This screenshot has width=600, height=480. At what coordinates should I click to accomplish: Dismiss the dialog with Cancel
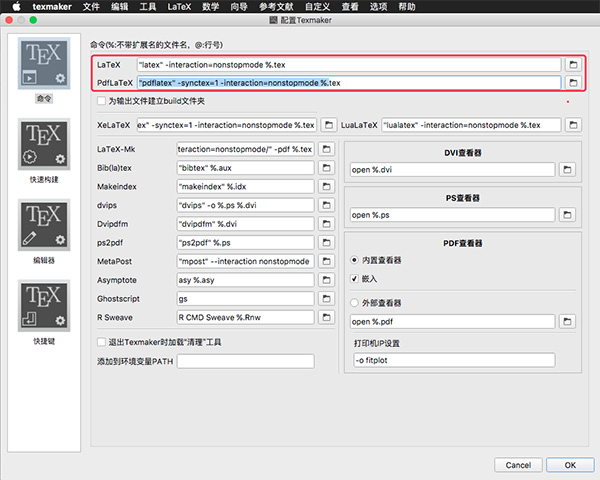[518, 465]
